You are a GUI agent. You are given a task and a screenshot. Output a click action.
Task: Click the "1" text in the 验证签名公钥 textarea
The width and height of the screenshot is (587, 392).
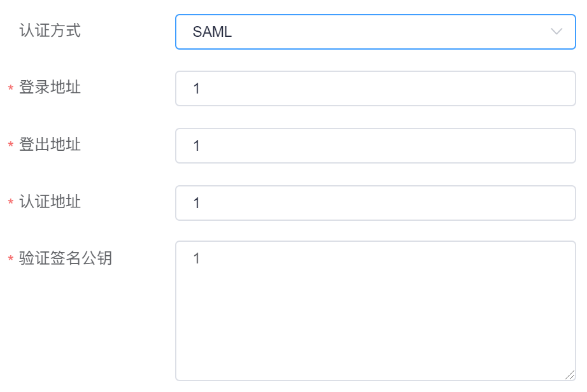coord(197,258)
